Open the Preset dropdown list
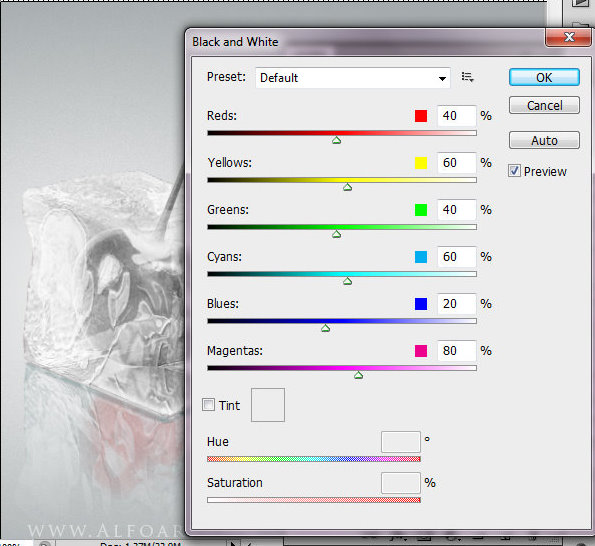This screenshot has width=595, height=546. tap(353, 78)
